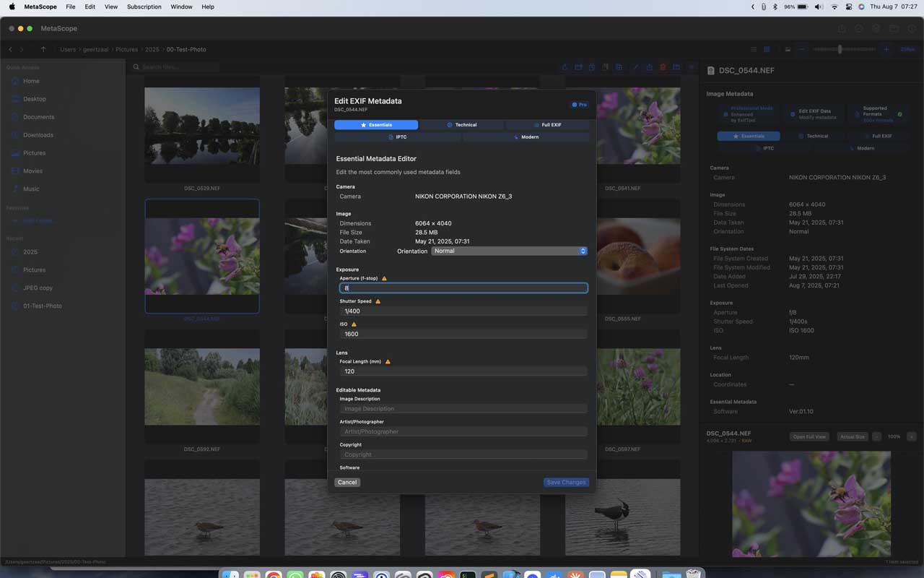
Task: Click the Search files field
Action: pyautogui.click(x=175, y=67)
